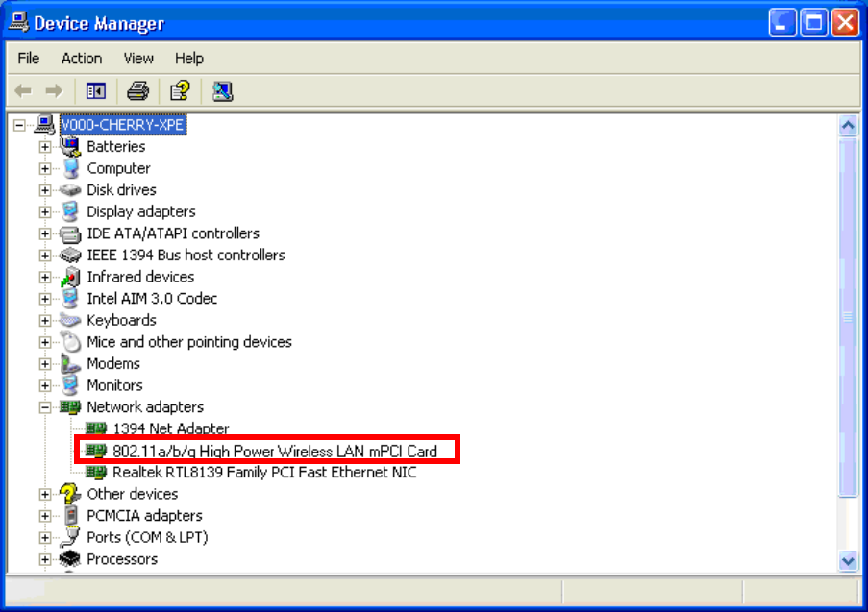868x612 pixels.
Task: Click the Modems category icon
Action: point(70,363)
